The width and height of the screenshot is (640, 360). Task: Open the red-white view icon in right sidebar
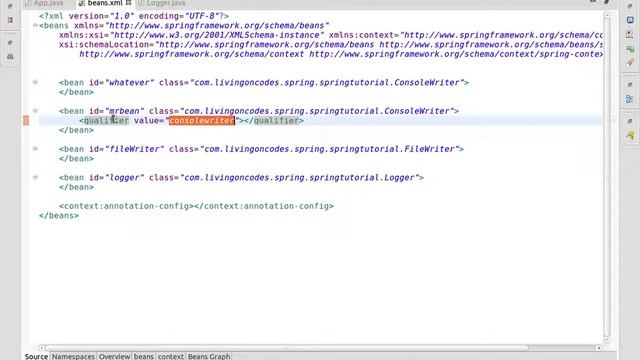630,35
